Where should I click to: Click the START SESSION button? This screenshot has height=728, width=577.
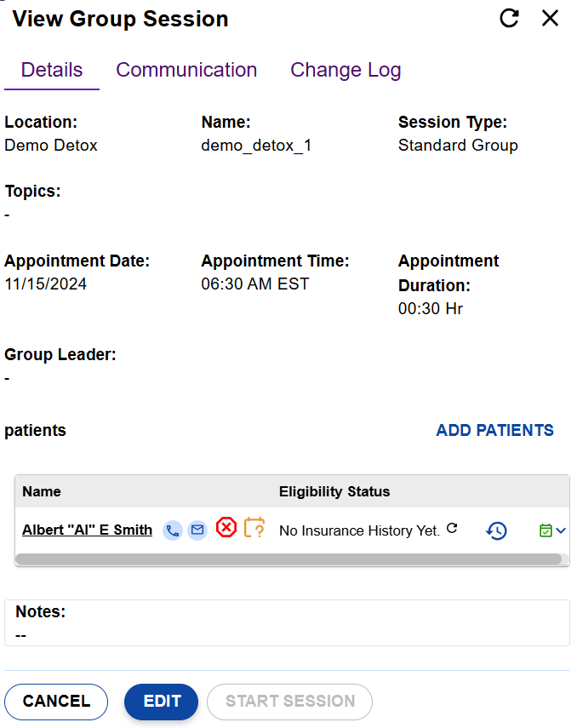tap(289, 702)
